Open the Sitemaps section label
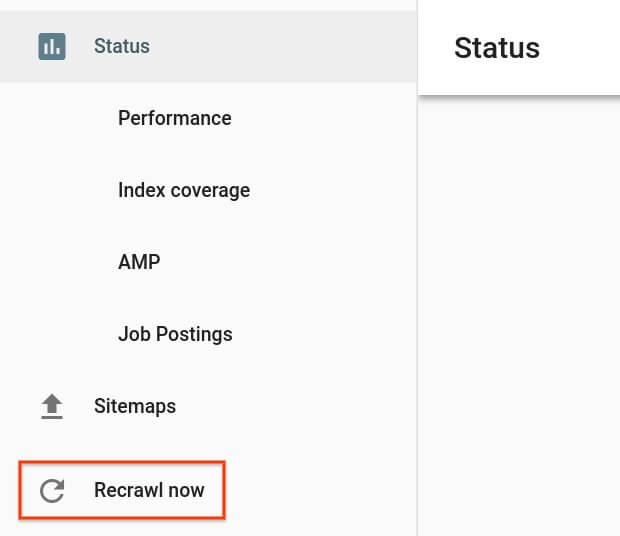 point(135,406)
